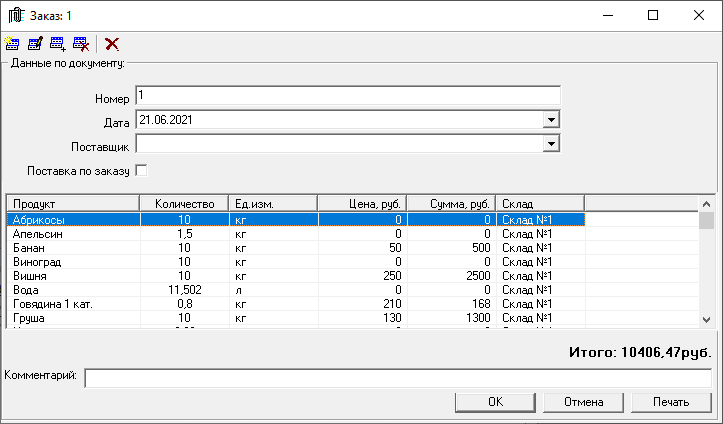The height and width of the screenshot is (424, 723).
Task: Click the table scrollbar down arrow
Action: 706,319
